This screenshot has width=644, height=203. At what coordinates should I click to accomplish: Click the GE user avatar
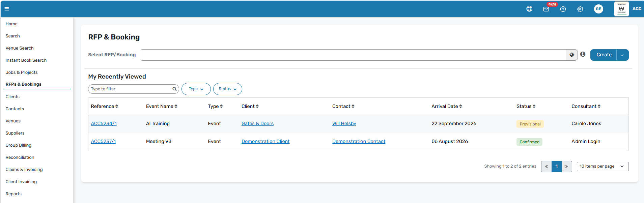coord(598,9)
